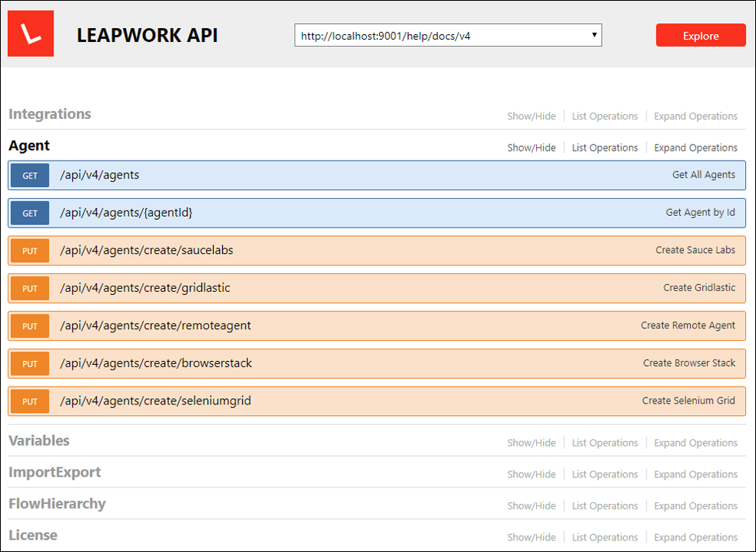Click the red LEAPWORK logo icon
The height and width of the screenshot is (552, 756).
pyautogui.click(x=31, y=33)
